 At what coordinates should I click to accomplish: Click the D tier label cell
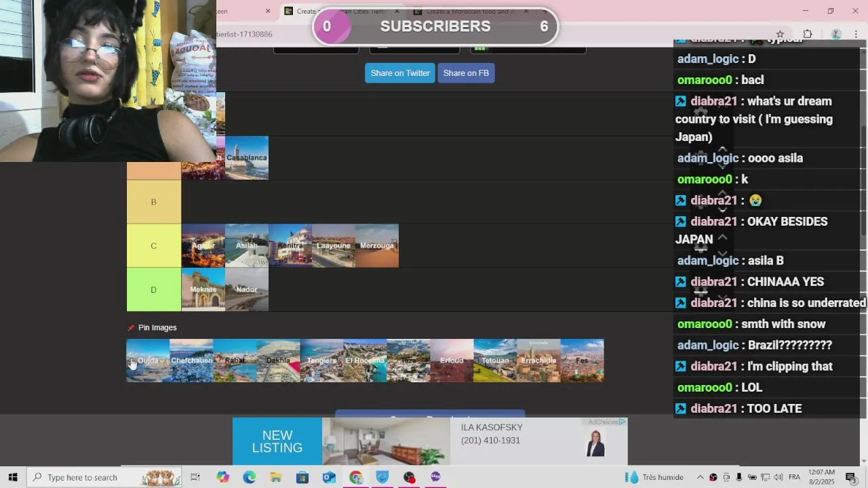[x=154, y=289]
